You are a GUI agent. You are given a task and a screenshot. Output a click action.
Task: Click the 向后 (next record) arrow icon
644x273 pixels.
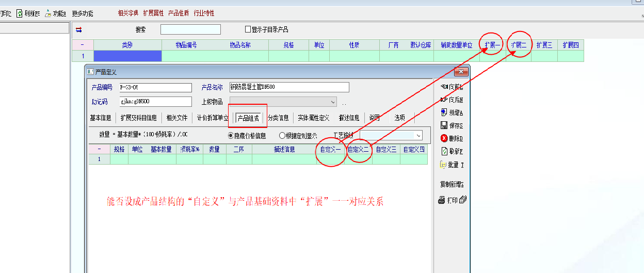(x=444, y=100)
